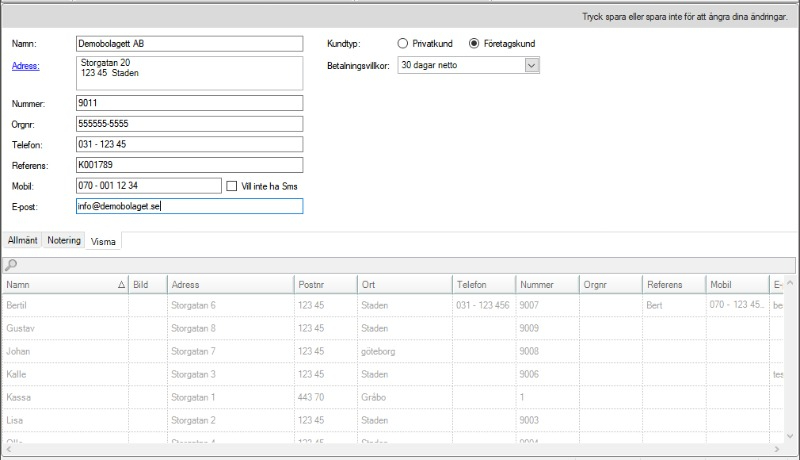Toggle the Vill inte ha Sms checkbox
Screen dimensions: 800x460
[232, 186]
